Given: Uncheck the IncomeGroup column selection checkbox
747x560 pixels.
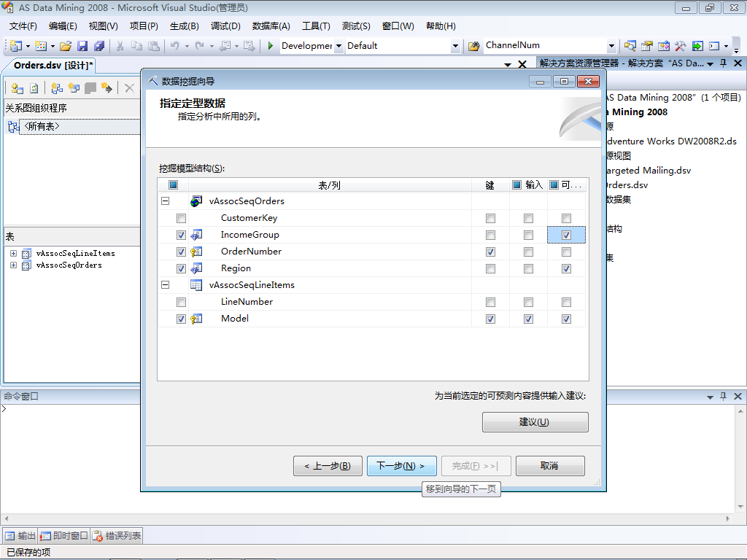Looking at the screenshot, I should [181, 236].
